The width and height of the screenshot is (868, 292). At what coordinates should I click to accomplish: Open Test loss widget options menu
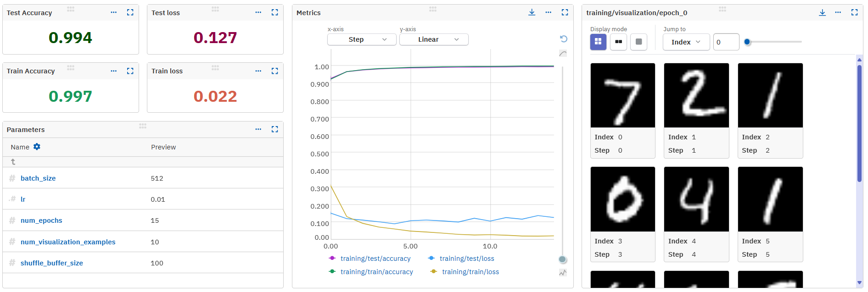(258, 12)
